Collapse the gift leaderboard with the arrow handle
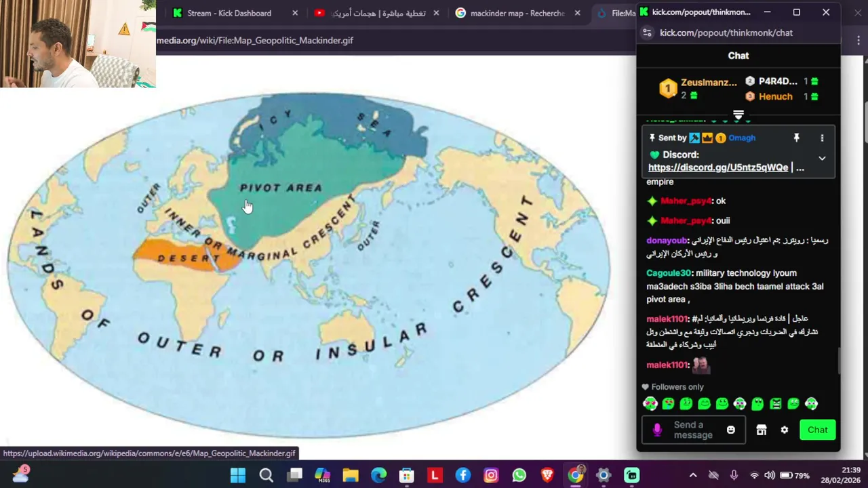This screenshot has height=488, width=868. tap(738, 115)
